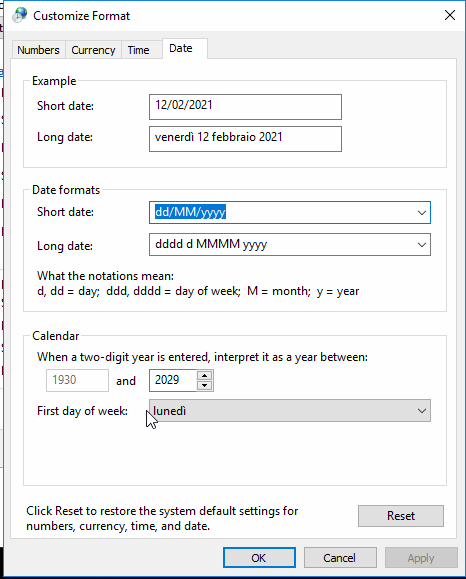Viewport: 466px width, 579px height.
Task: Click the Long date example box
Action: [245, 139]
